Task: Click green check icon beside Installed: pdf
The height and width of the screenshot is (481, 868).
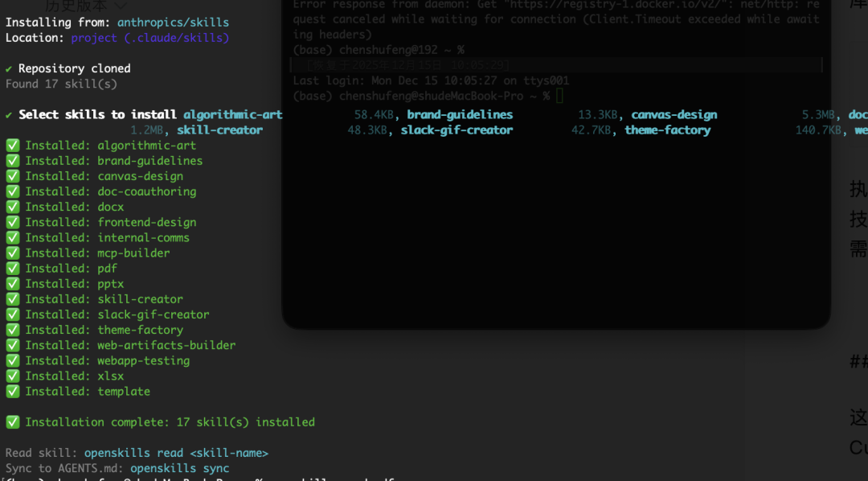Action: 12,269
